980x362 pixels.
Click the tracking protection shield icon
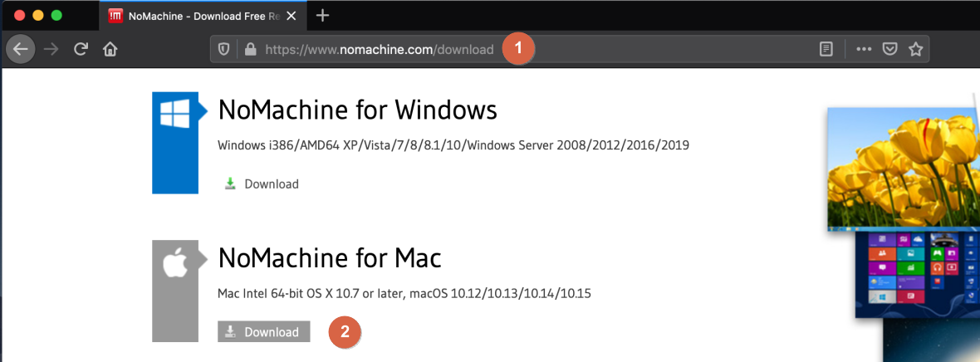223,49
